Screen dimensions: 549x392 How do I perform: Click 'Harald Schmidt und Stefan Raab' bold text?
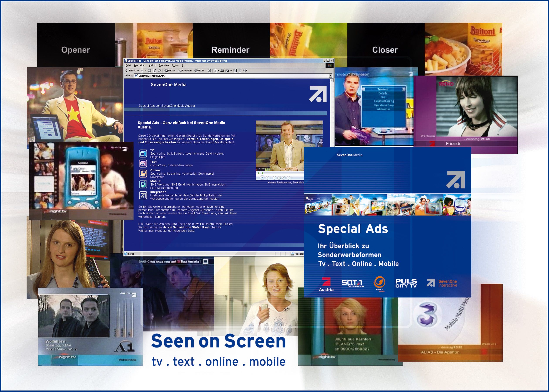click(x=186, y=227)
